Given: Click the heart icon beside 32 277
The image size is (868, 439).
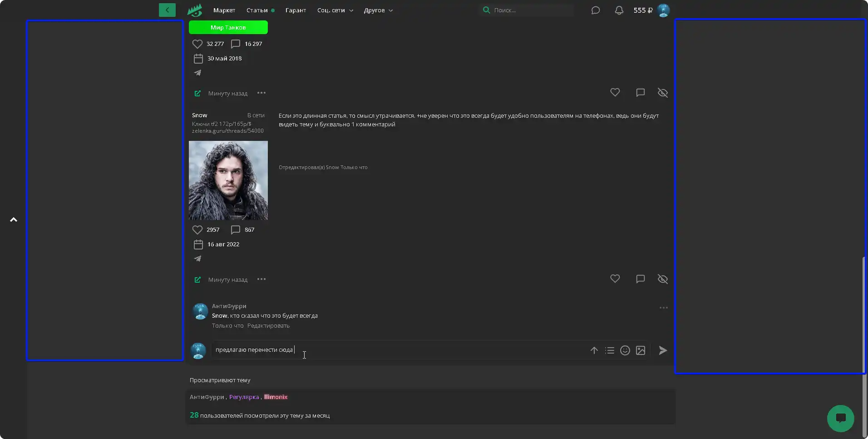Looking at the screenshot, I should (x=197, y=44).
